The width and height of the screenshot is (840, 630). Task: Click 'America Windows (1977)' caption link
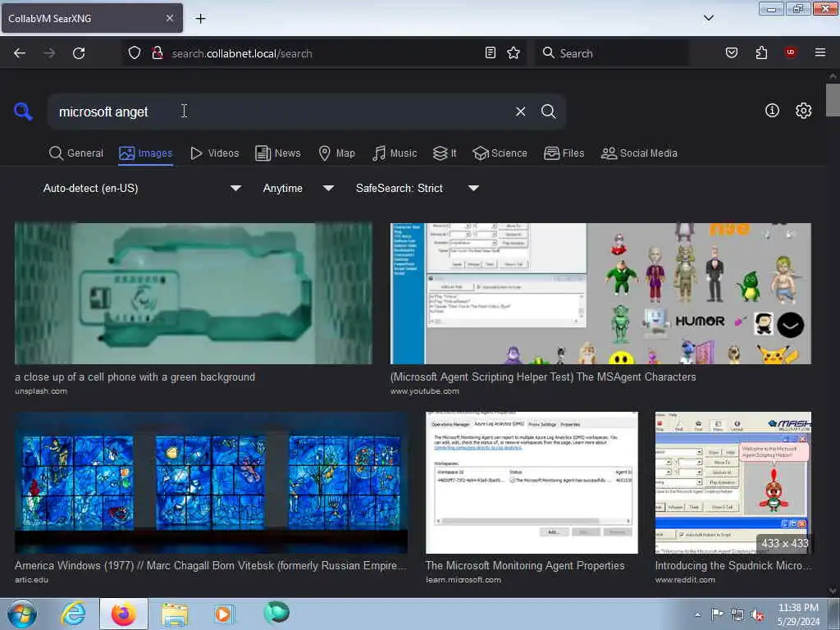click(x=211, y=566)
